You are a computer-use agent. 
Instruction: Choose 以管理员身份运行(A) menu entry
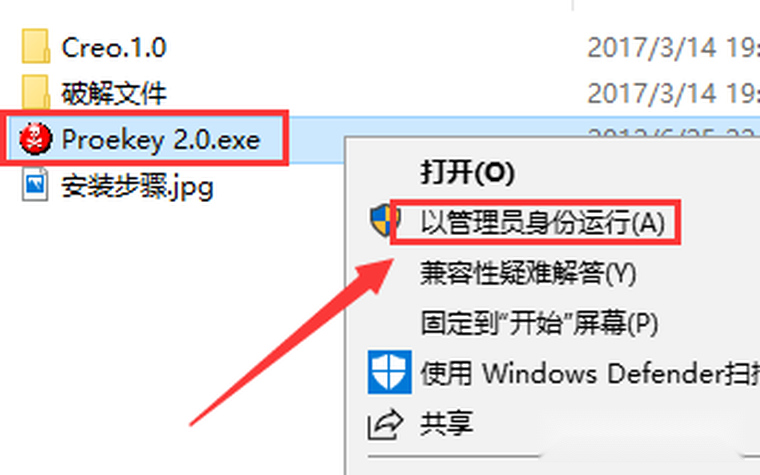pyautogui.click(x=542, y=222)
